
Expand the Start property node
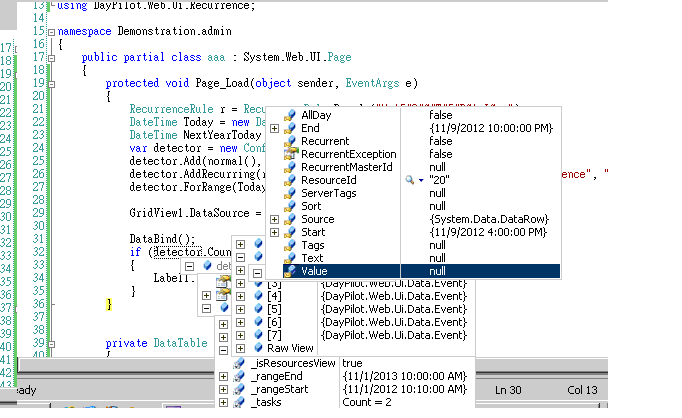point(274,232)
